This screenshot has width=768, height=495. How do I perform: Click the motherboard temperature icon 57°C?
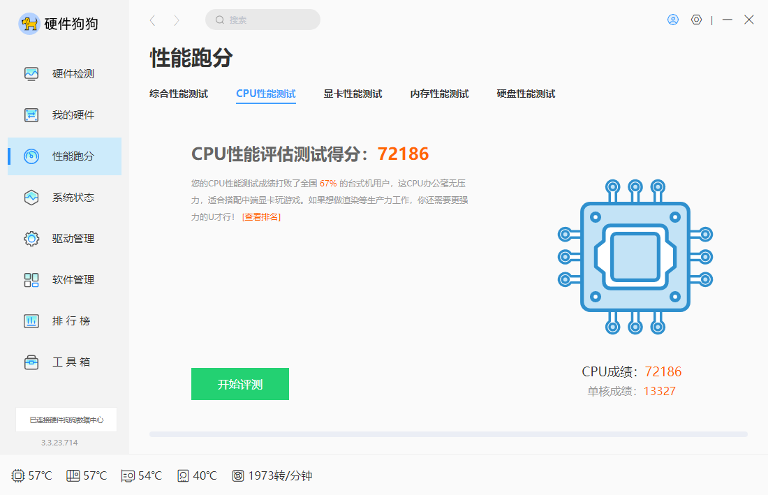pyautogui.click(x=73, y=475)
